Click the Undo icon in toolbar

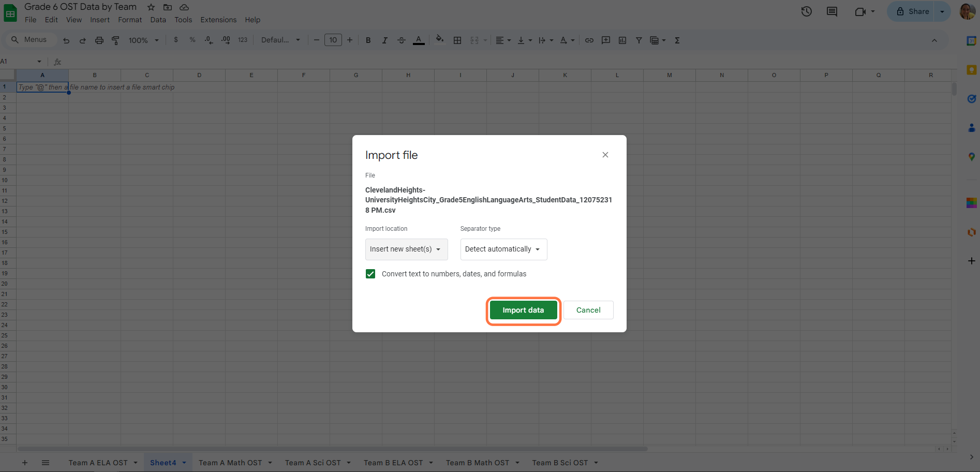pos(66,40)
